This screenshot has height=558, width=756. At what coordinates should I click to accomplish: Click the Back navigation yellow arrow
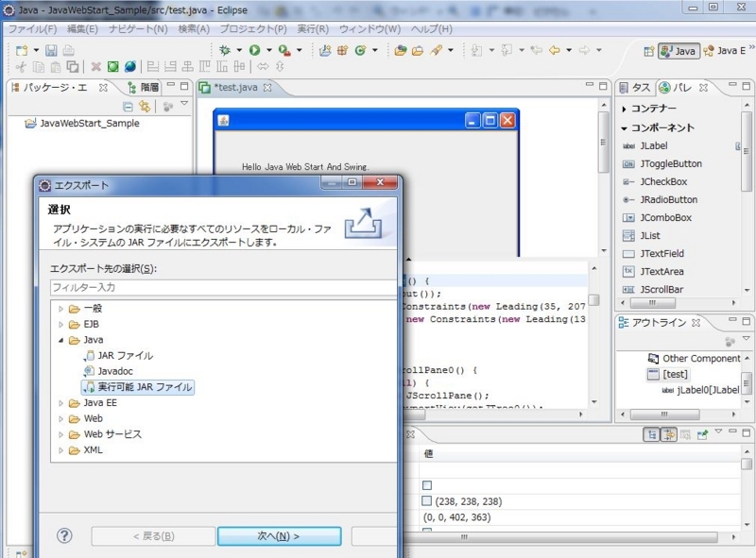(x=555, y=50)
